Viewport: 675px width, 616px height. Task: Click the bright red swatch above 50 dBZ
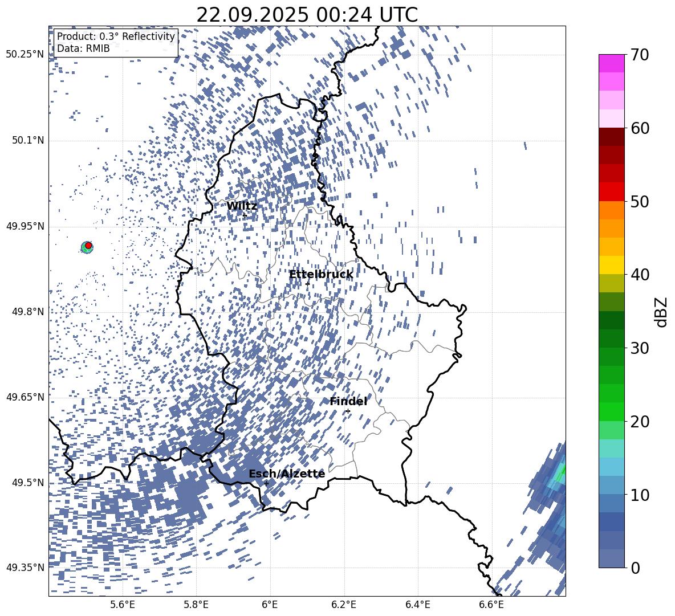[611, 192]
